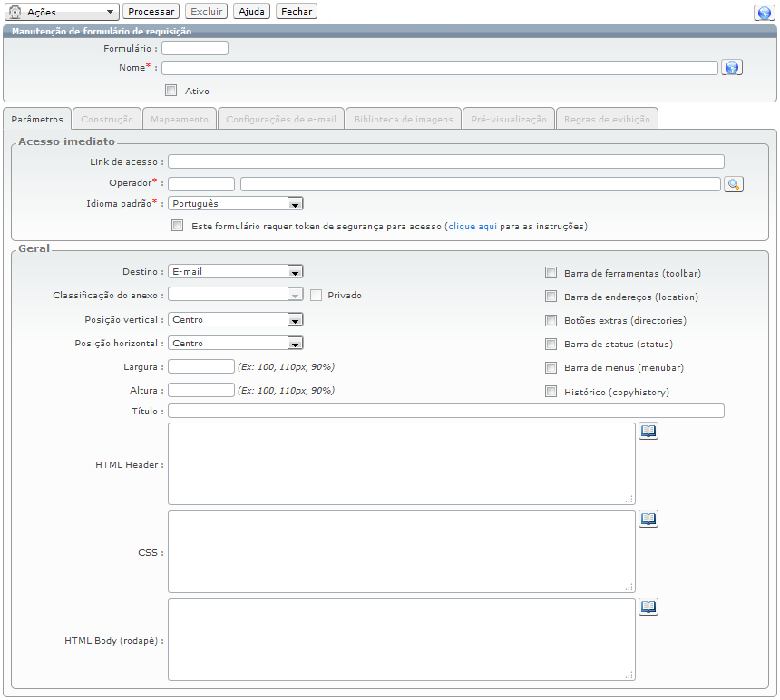
Task: Switch to the Mapeamento tab
Action: (x=180, y=119)
